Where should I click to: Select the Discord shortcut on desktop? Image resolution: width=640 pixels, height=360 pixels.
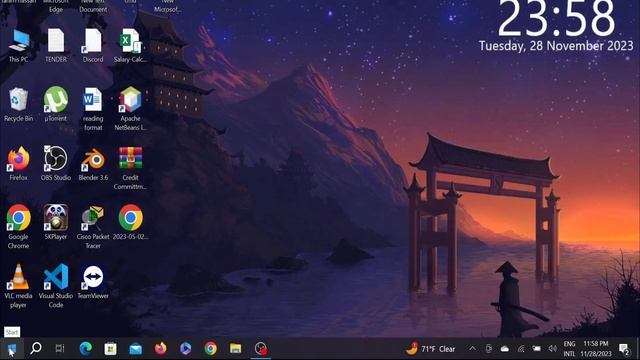point(93,46)
